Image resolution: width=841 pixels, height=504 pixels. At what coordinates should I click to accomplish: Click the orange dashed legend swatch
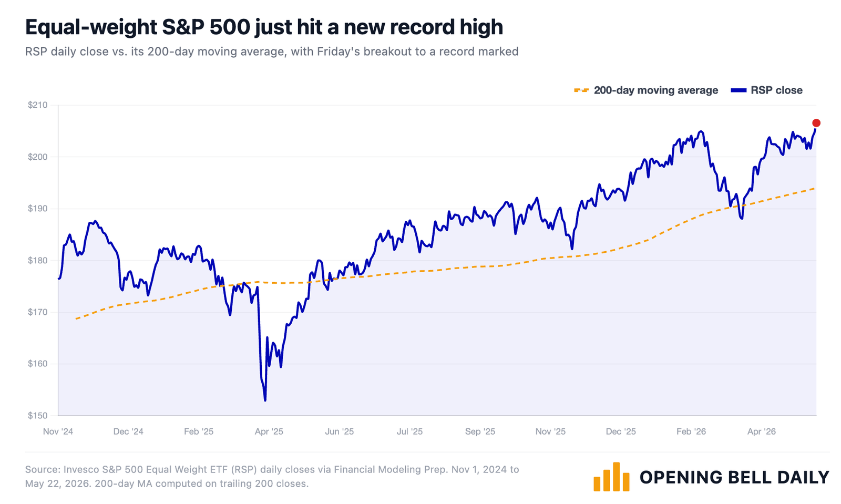coord(581,90)
